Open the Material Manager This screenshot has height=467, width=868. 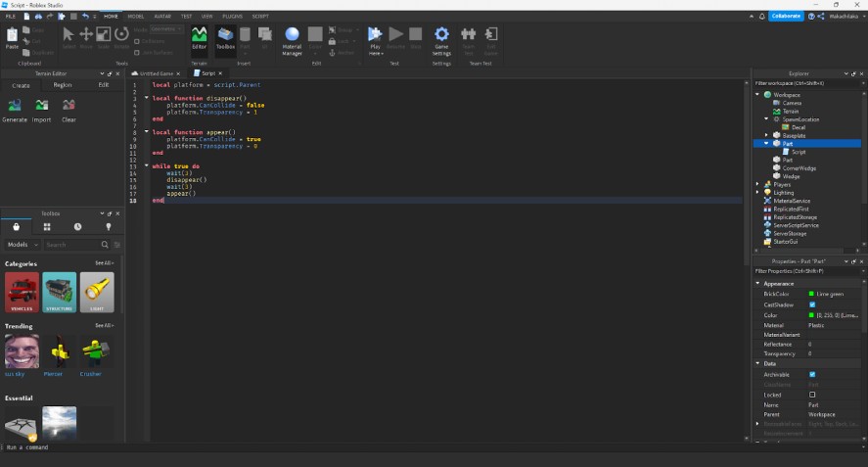tap(292, 41)
